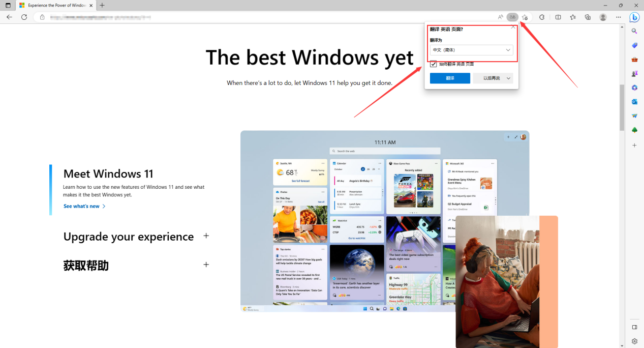
Task: Add a sidebar app with plus icon
Action: 634,146
